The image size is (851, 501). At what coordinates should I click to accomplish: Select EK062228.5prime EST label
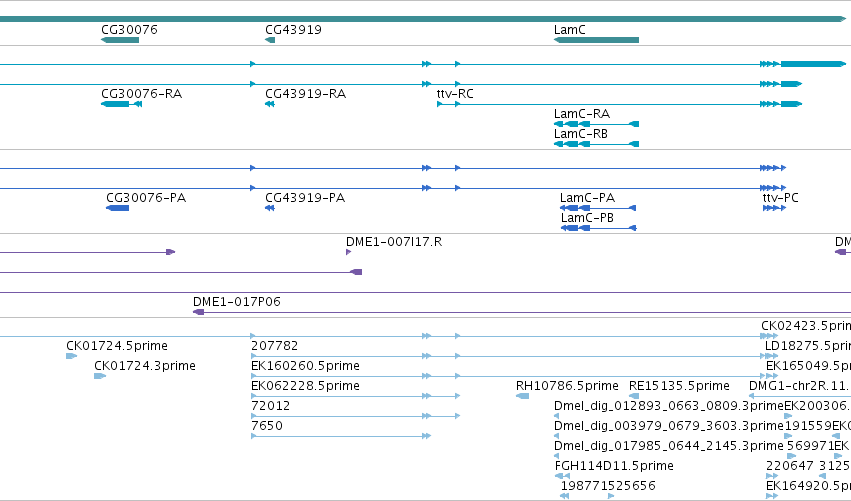(x=305, y=385)
